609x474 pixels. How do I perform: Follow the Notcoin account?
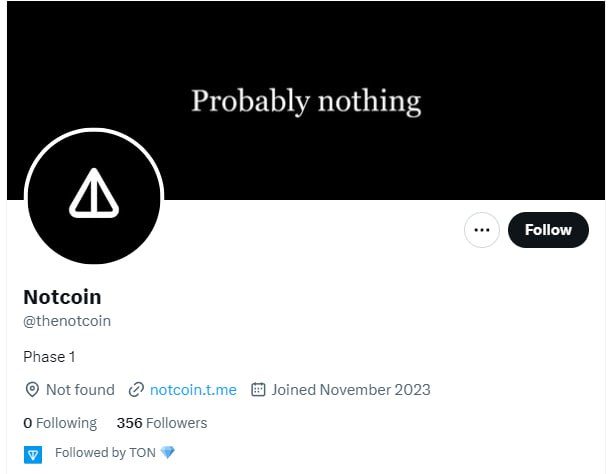[548, 230]
